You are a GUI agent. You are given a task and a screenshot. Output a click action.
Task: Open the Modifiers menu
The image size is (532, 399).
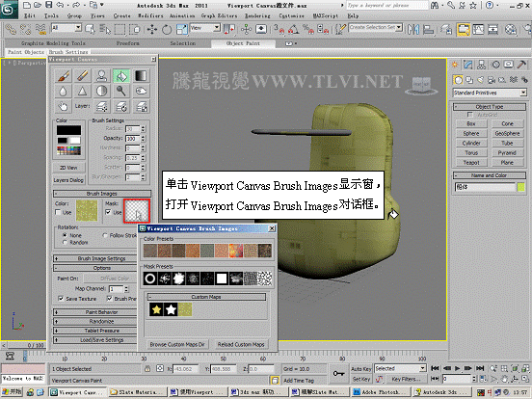click(x=150, y=15)
